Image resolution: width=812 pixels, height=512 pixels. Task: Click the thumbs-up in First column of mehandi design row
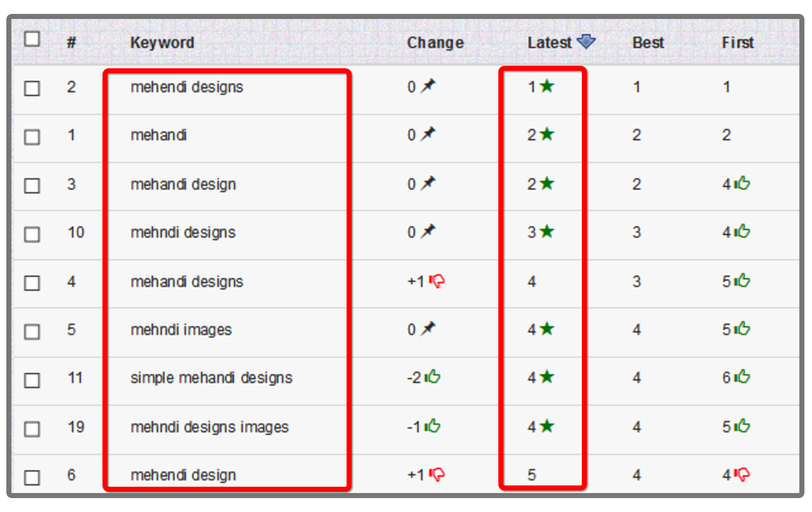742,183
